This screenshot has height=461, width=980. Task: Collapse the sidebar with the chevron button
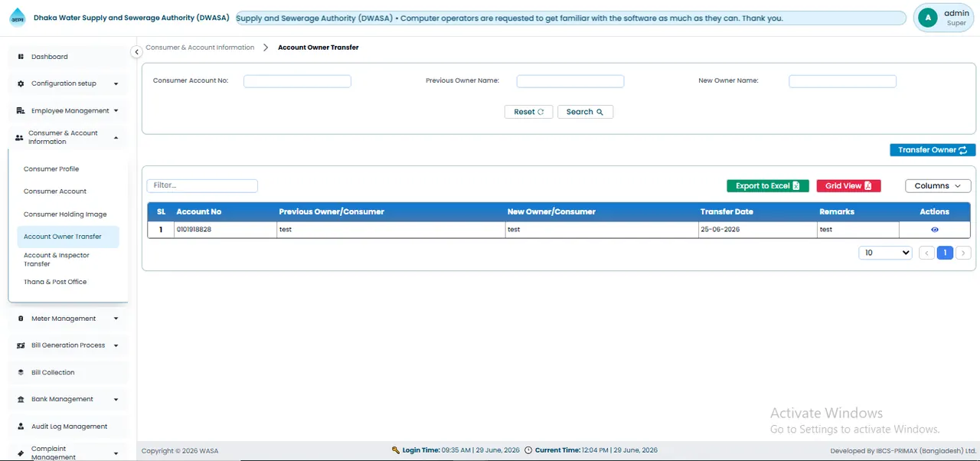136,52
